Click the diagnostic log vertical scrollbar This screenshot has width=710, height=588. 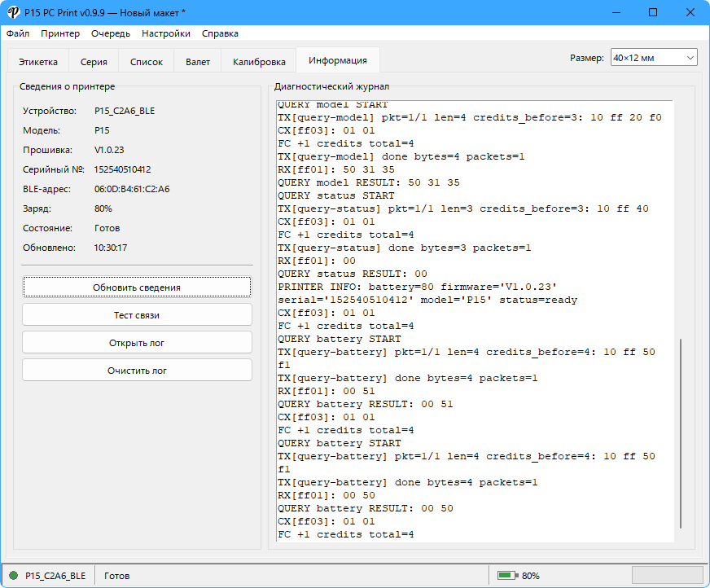[x=681, y=432]
